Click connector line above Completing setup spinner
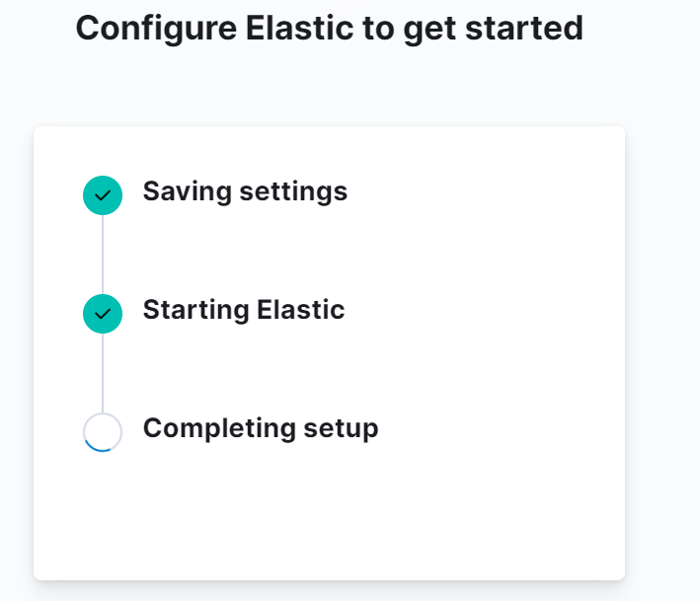 pos(103,373)
